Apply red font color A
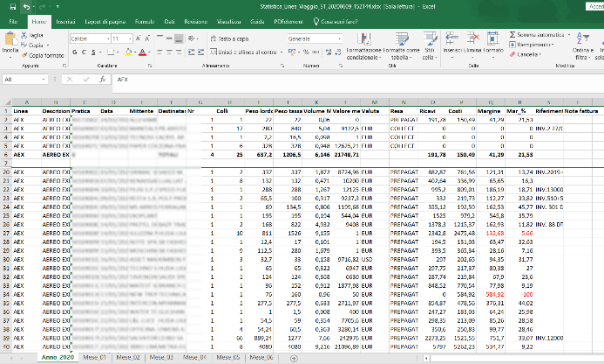Screen dimensions: 604x364 tap(143, 52)
